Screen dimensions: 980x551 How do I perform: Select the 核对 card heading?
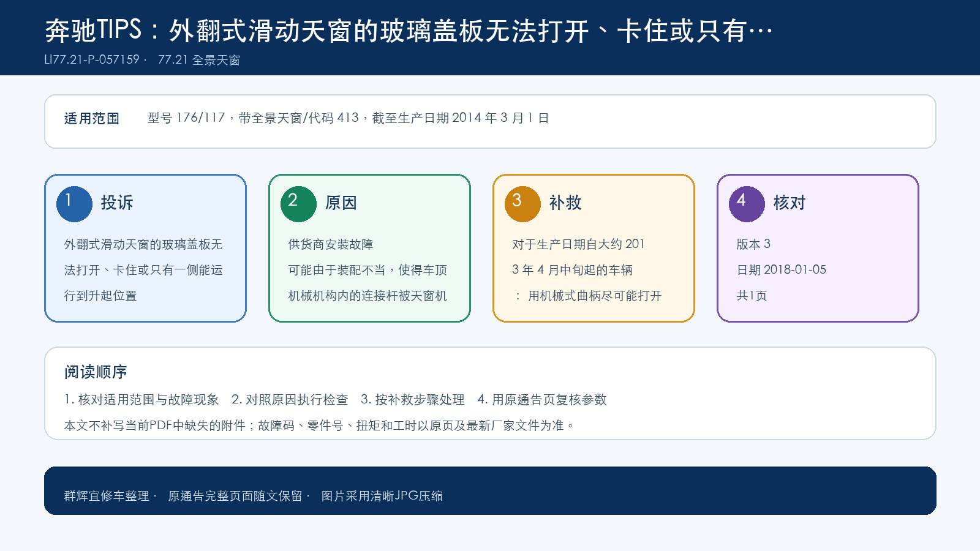[x=790, y=203]
